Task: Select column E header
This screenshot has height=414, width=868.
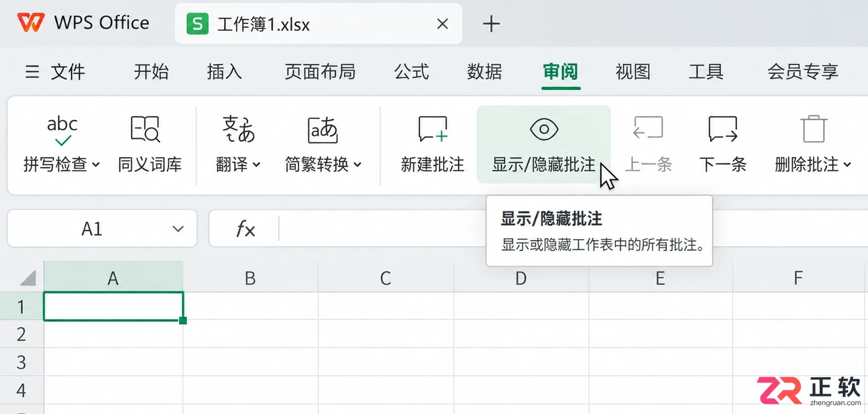Action: [x=661, y=277]
